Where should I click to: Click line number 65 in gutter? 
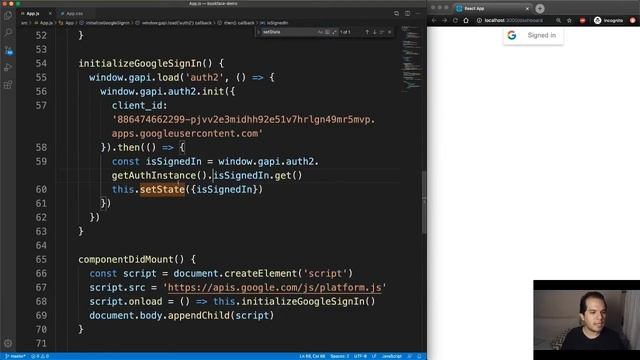pyautogui.click(x=41, y=259)
